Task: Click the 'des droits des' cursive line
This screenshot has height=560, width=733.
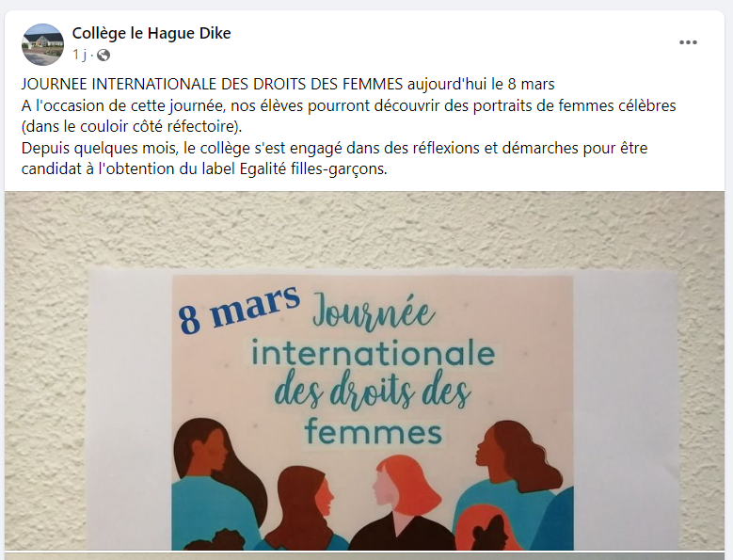Action: pos(372,392)
